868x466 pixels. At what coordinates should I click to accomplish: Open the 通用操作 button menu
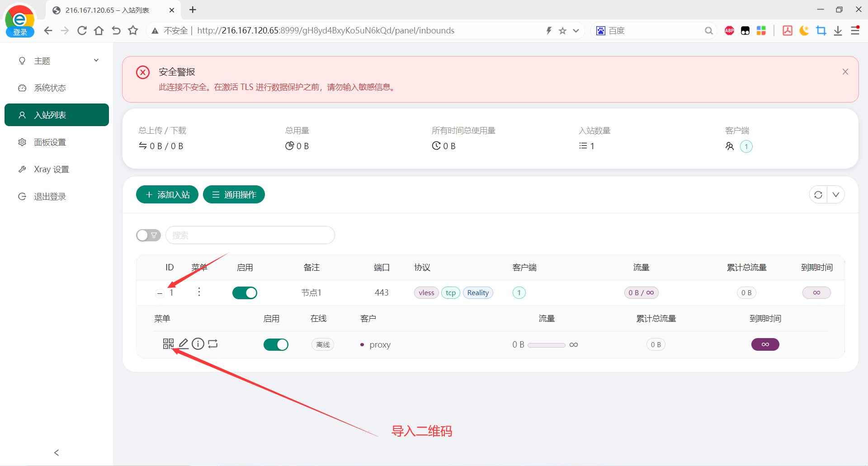234,195
